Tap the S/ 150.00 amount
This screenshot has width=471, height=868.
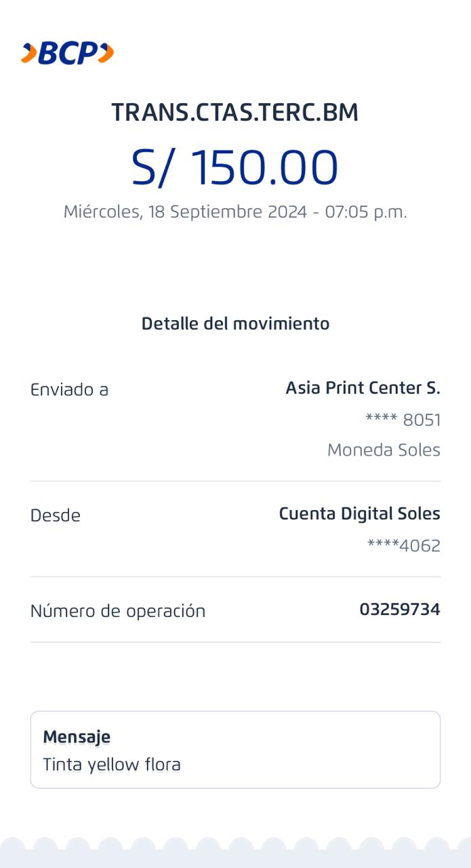(x=234, y=167)
